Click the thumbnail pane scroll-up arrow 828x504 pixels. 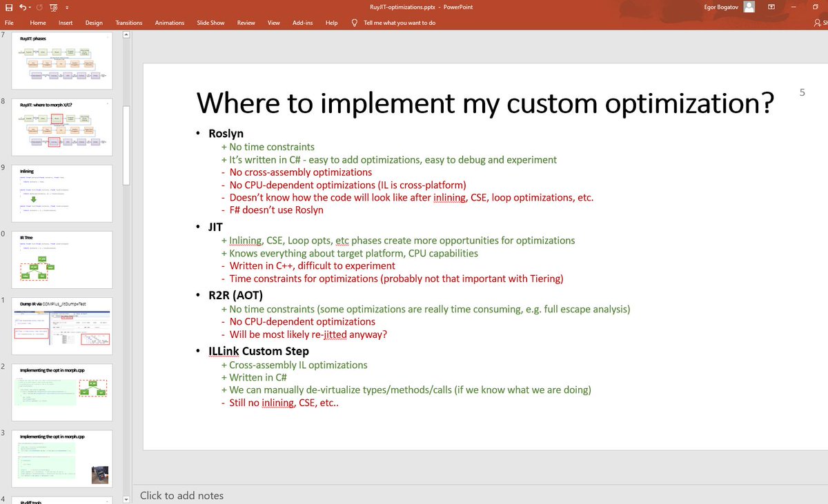click(126, 36)
